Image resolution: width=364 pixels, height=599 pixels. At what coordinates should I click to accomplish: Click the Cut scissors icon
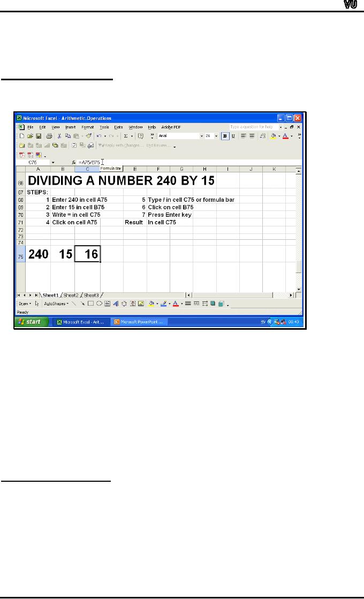59,136
